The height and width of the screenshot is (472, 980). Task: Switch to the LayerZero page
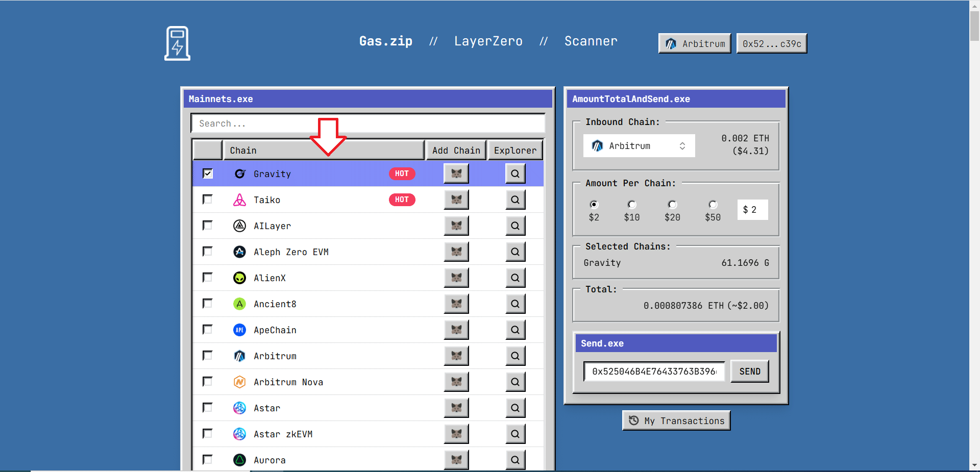(x=488, y=41)
